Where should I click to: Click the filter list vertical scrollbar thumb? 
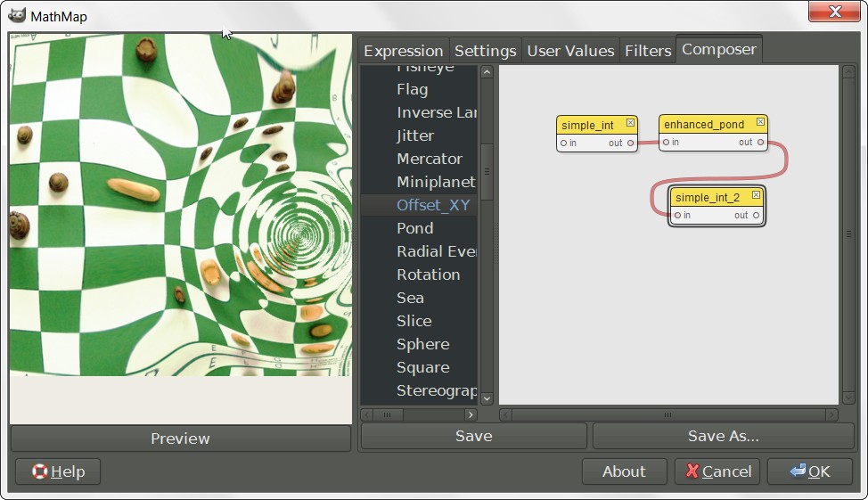(487, 172)
